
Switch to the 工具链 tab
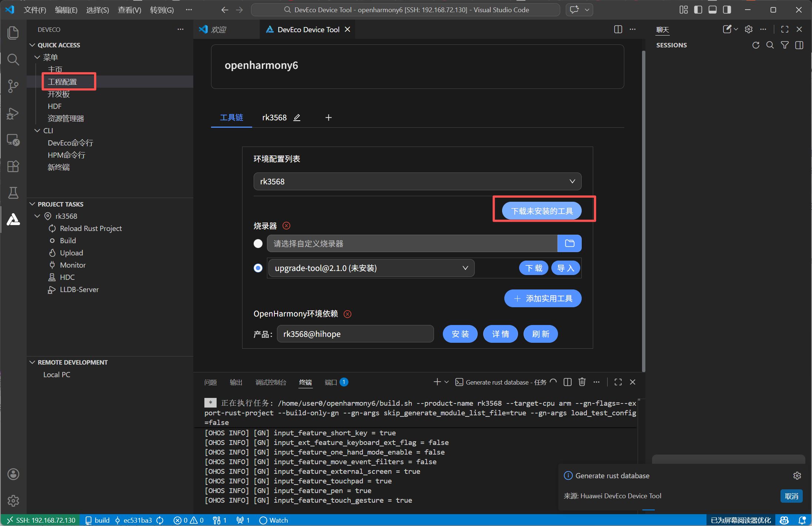231,118
